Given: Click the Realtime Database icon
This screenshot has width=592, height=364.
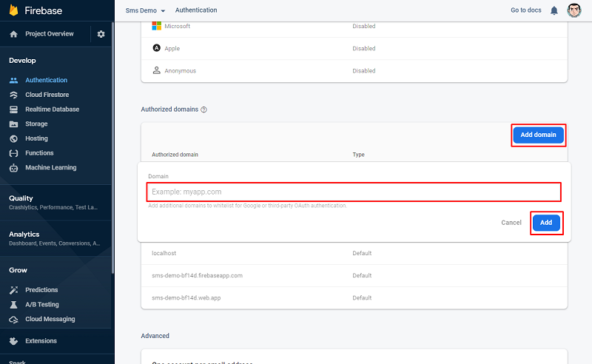Looking at the screenshot, I should tap(13, 109).
